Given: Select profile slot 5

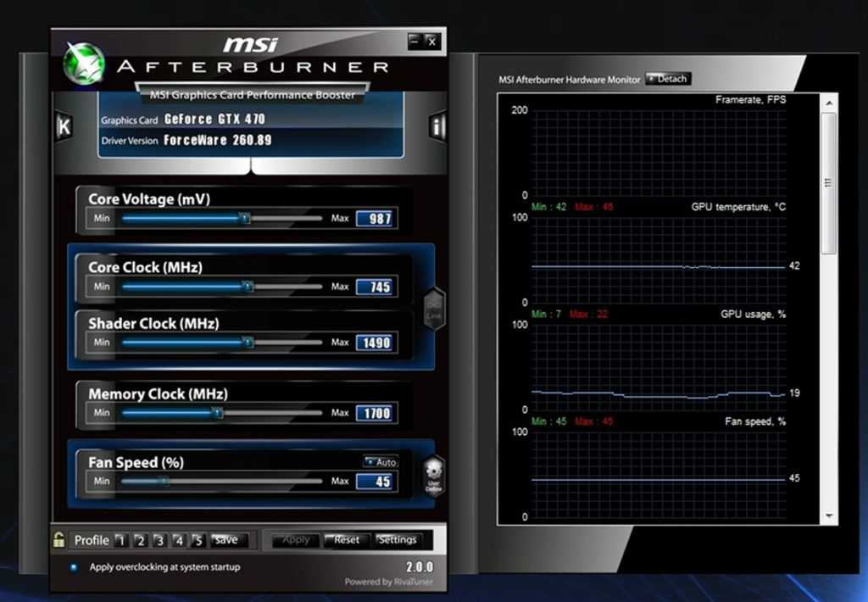Looking at the screenshot, I should coord(198,540).
